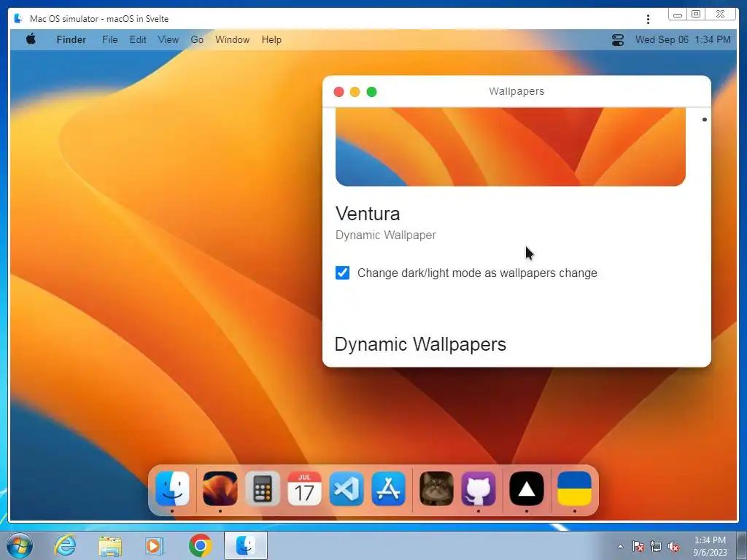Open the Help menu
The height and width of the screenshot is (560, 747).
[x=271, y=39]
